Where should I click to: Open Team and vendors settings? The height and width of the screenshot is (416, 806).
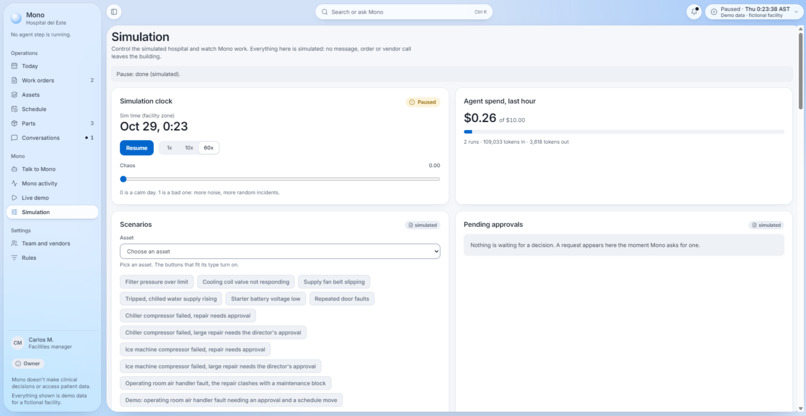(52, 243)
